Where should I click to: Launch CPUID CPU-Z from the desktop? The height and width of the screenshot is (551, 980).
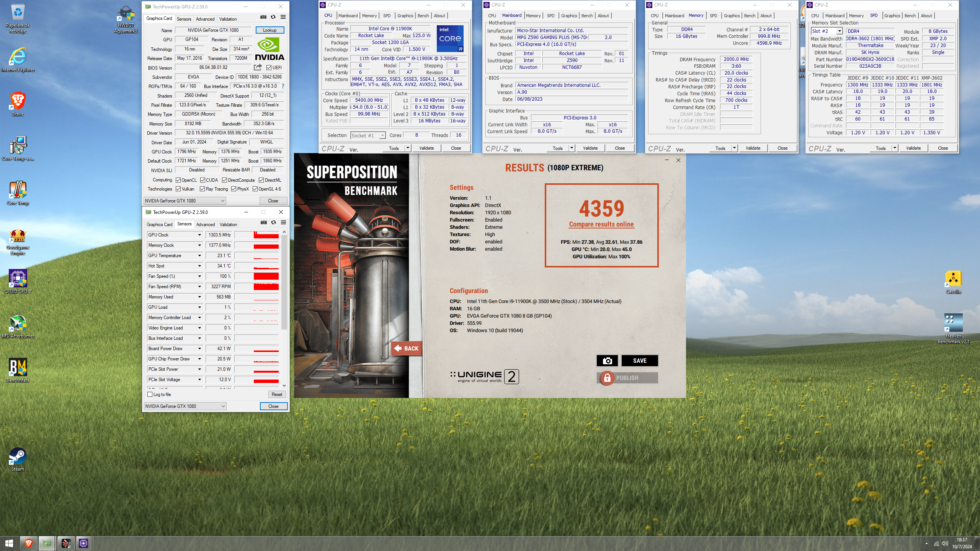click(x=18, y=282)
